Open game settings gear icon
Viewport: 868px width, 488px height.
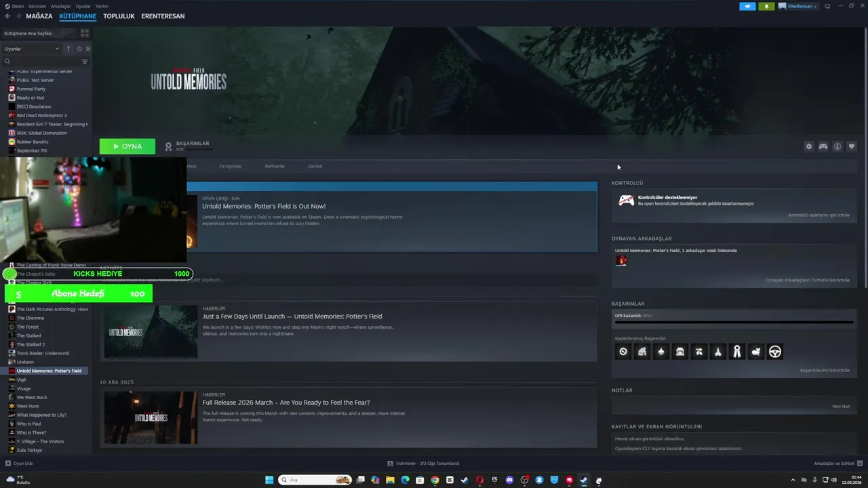click(x=808, y=146)
